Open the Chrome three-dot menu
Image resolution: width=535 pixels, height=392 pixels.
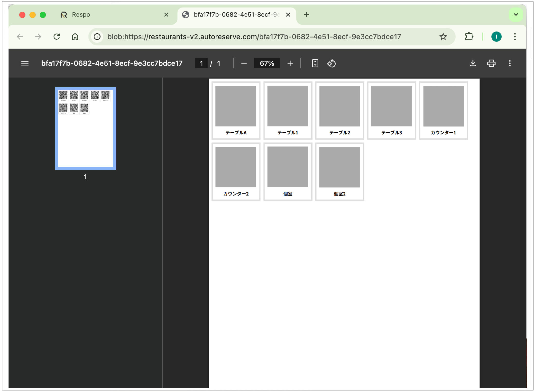[x=515, y=37]
